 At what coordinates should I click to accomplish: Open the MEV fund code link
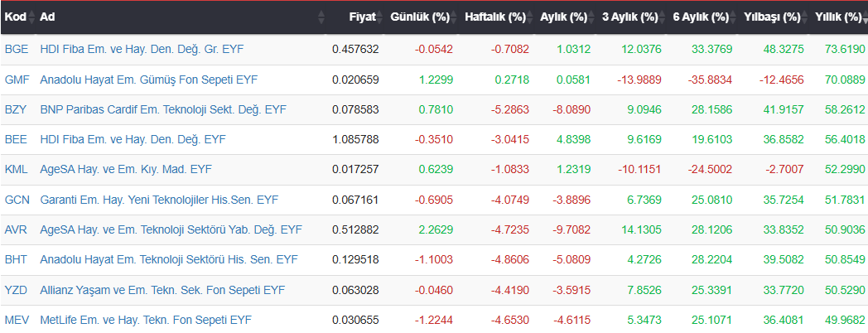click(16, 321)
